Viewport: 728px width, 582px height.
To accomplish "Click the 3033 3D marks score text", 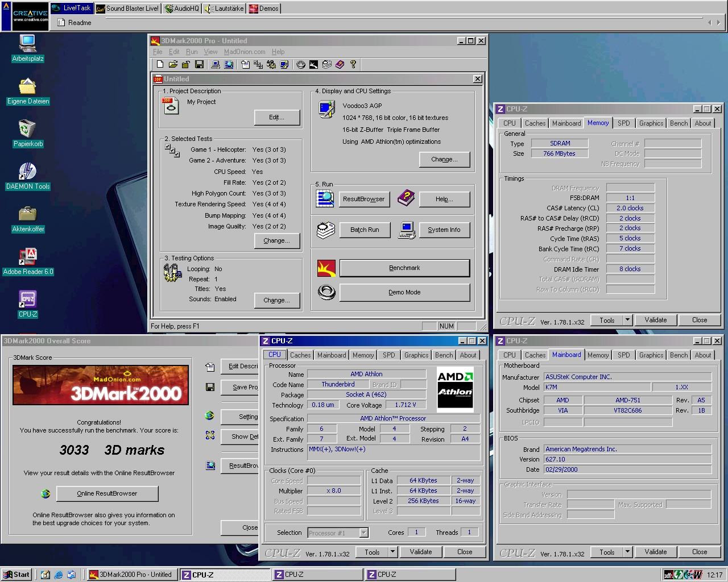I will click(x=112, y=450).
